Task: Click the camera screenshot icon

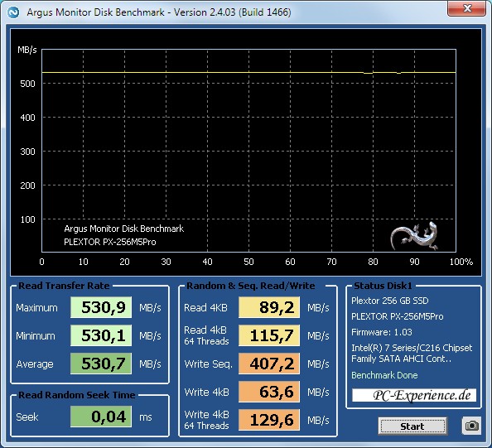Action: [x=471, y=426]
